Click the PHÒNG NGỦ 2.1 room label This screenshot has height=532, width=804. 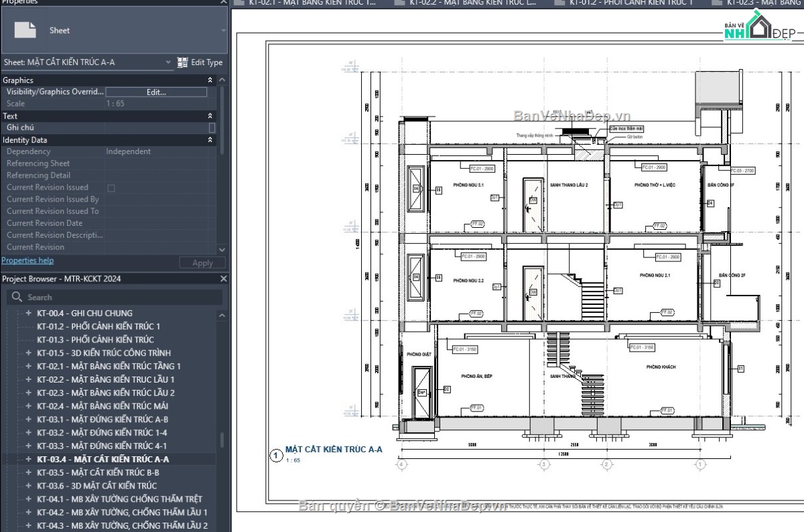[x=655, y=275]
